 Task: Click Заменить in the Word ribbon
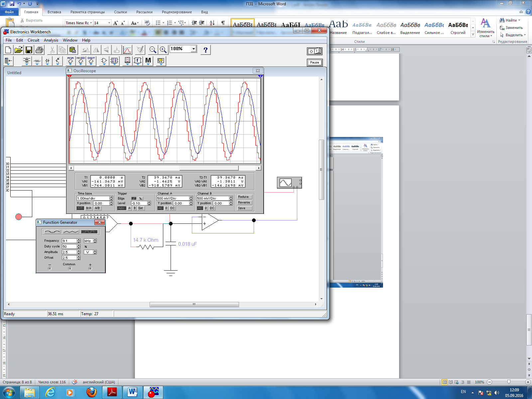point(511,28)
